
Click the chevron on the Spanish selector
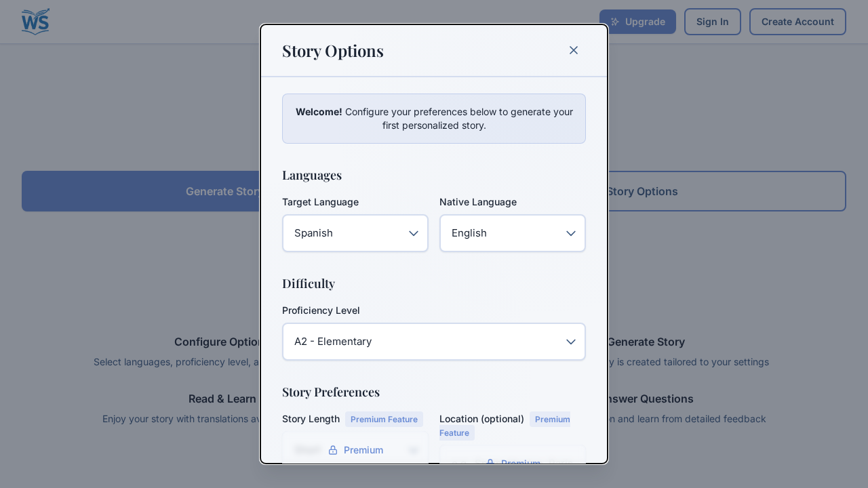[414, 233]
